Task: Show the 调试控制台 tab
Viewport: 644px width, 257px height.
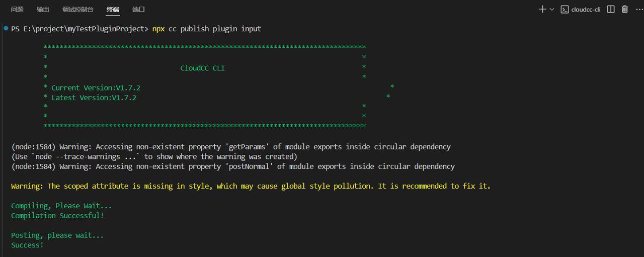Action: click(x=77, y=10)
